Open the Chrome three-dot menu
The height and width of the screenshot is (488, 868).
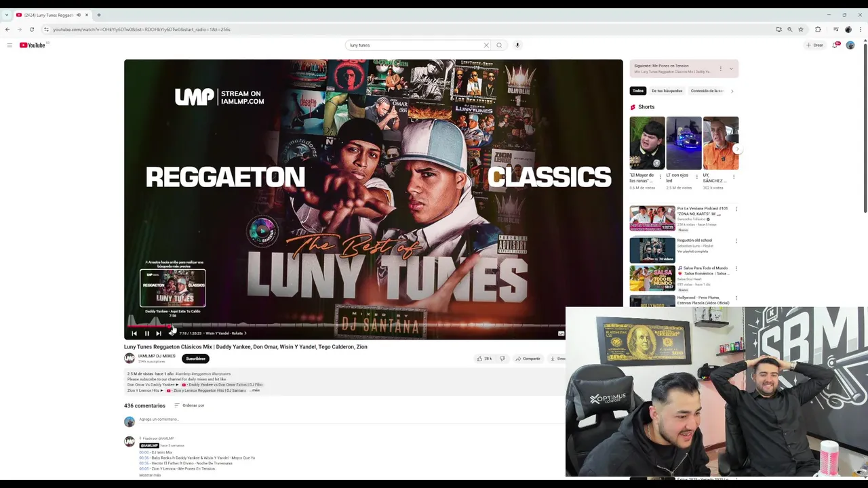coord(860,29)
